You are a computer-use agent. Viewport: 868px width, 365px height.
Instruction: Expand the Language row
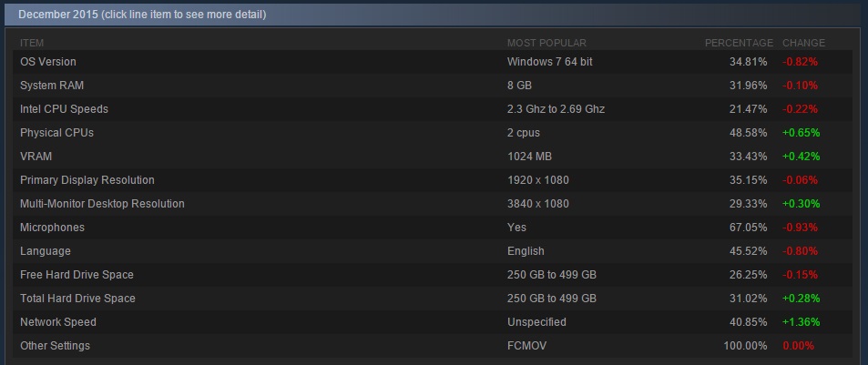coord(433,251)
